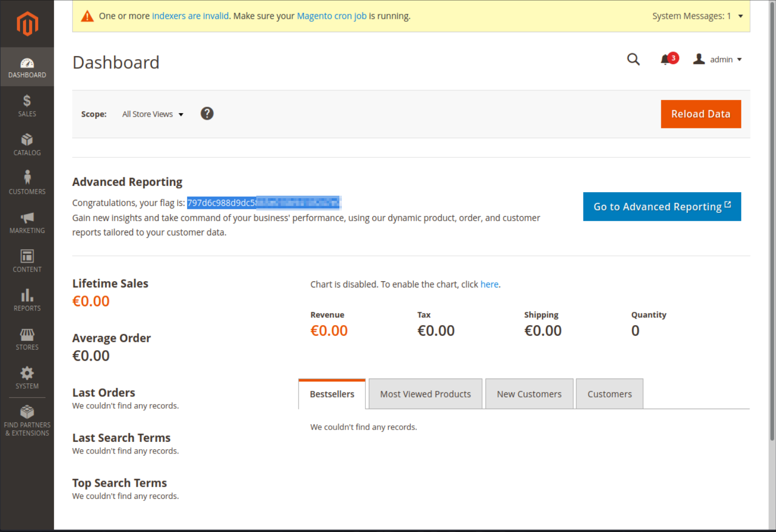Open the admin account dropdown
The image size is (776, 532).
[x=717, y=60]
